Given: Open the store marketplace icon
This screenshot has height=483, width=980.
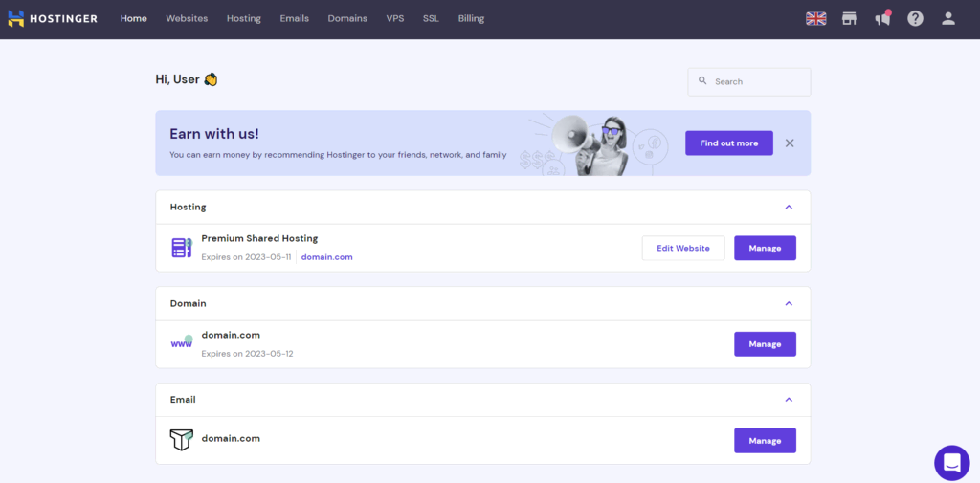Looking at the screenshot, I should 849,19.
